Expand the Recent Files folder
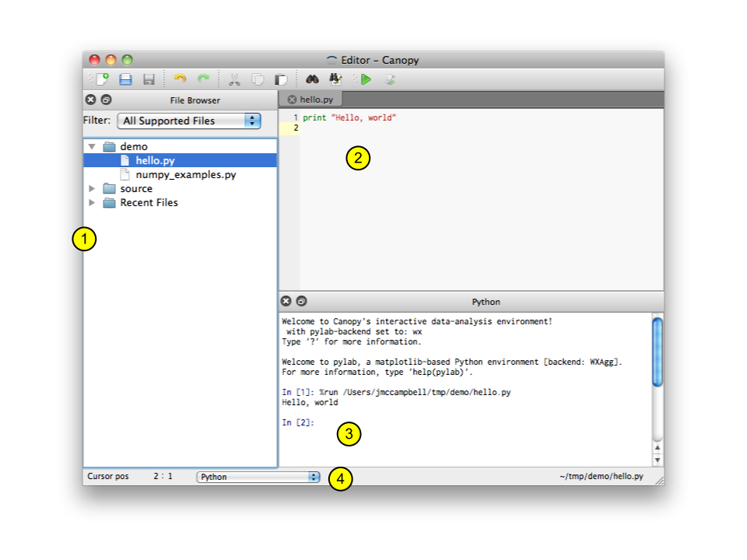This screenshot has width=747, height=560. tap(92, 202)
